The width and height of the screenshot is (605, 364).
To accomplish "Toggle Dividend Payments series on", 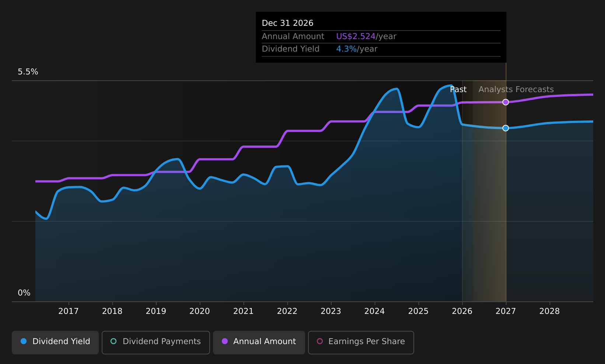I will [155, 342].
